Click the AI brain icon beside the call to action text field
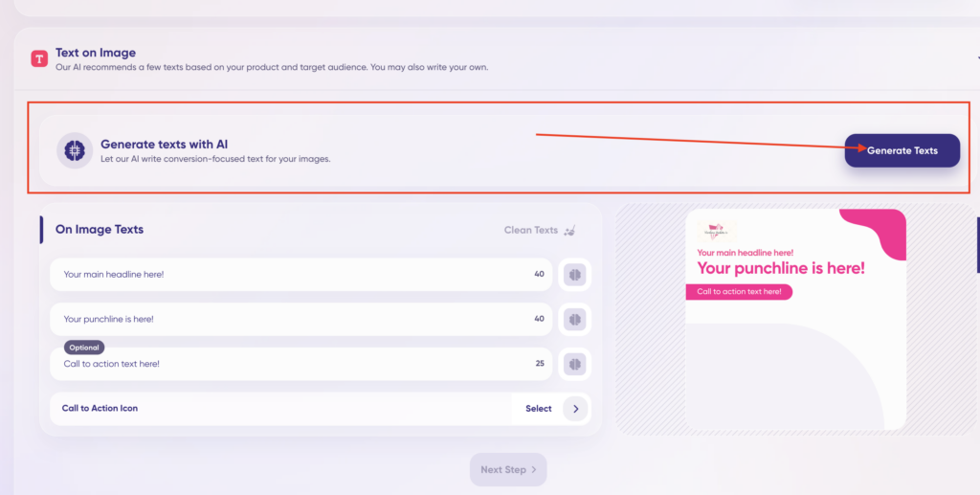Image resolution: width=980 pixels, height=495 pixels. [x=574, y=364]
